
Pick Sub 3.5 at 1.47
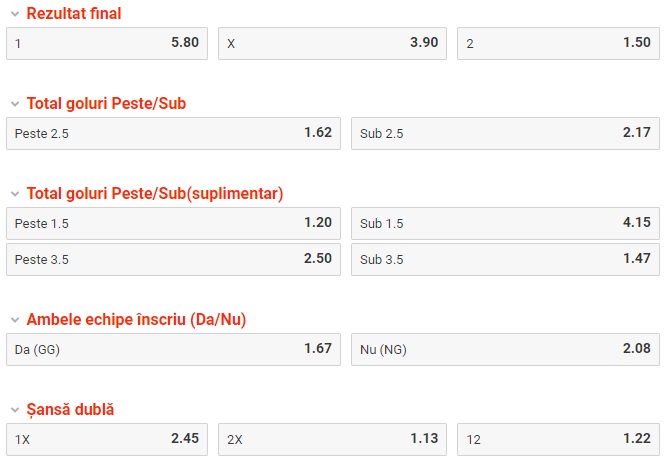click(x=505, y=259)
